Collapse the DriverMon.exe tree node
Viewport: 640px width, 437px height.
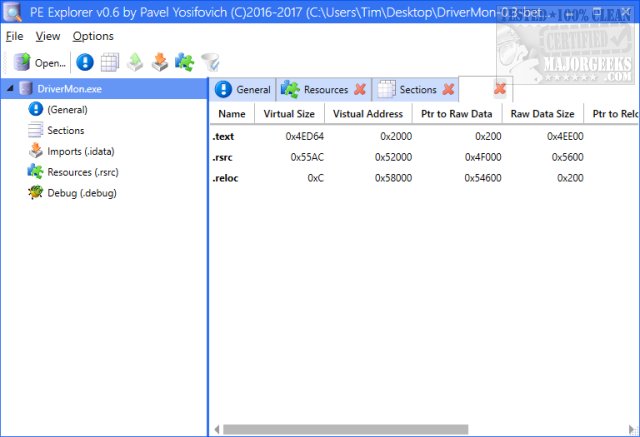(x=10, y=89)
